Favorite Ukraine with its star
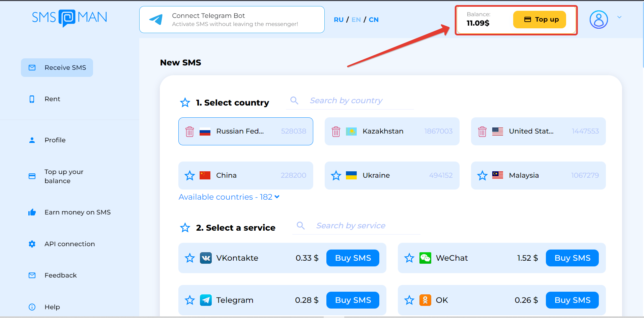Screen dimensions: 644x318 point(336,175)
